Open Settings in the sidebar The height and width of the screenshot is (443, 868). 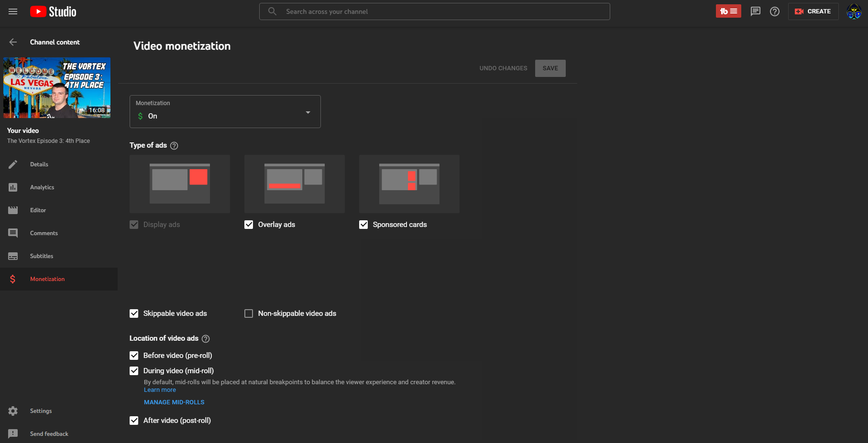coord(59,411)
